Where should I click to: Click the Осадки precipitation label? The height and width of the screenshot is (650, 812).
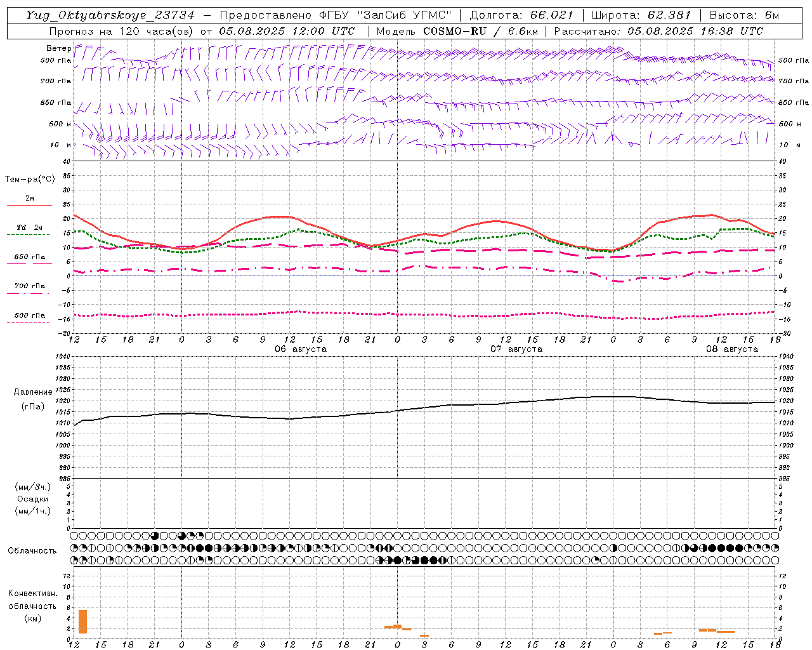tap(33, 499)
